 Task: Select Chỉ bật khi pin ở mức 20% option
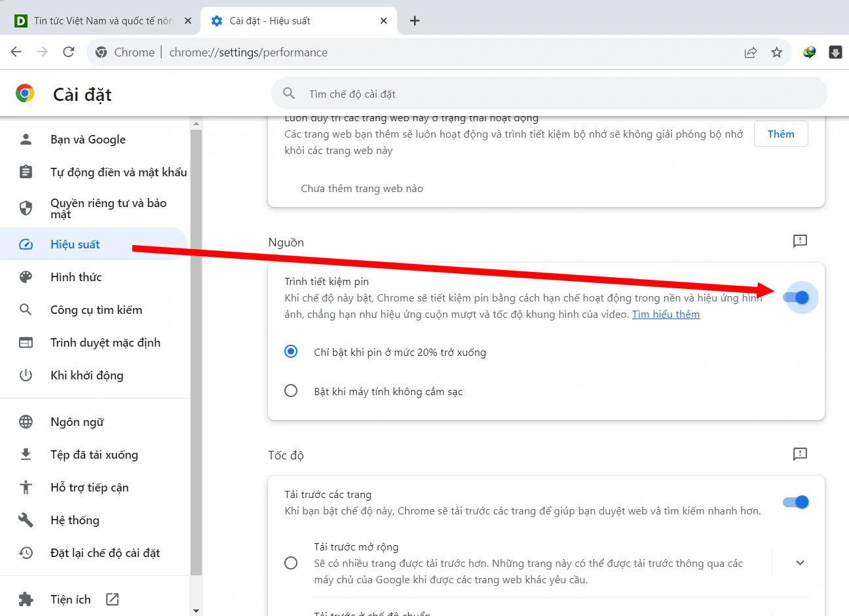291,352
